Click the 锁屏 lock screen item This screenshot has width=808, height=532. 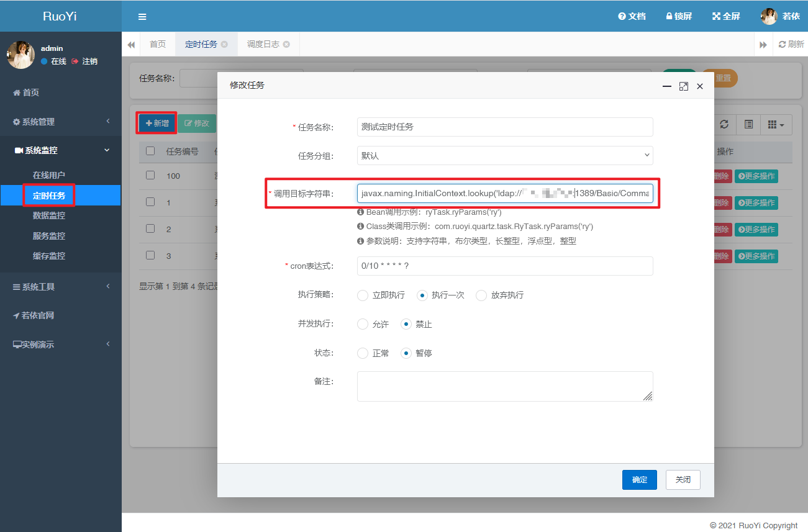(679, 16)
